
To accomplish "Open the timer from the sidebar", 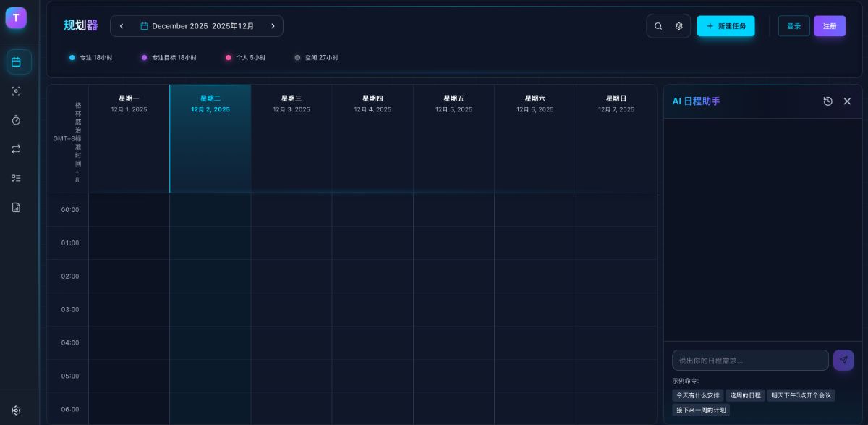I will (x=16, y=120).
